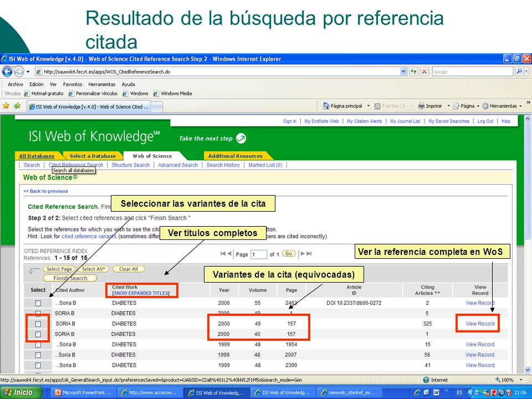532x399 pixels.
Task: Click the Google search box
Action: (472, 71)
